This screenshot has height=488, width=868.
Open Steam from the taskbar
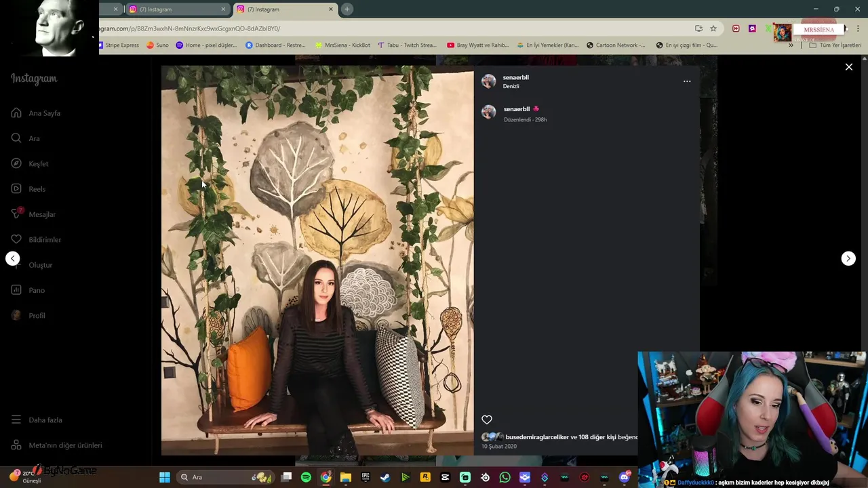[385, 477]
